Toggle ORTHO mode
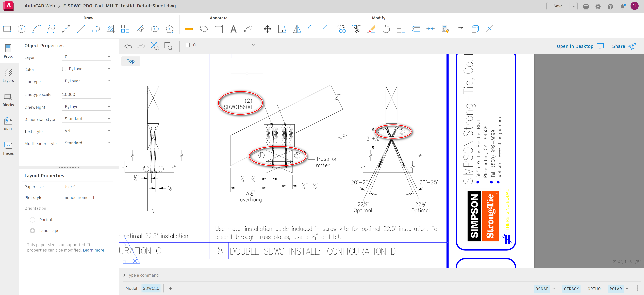644x295 pixels. click(x=594, y=288)
